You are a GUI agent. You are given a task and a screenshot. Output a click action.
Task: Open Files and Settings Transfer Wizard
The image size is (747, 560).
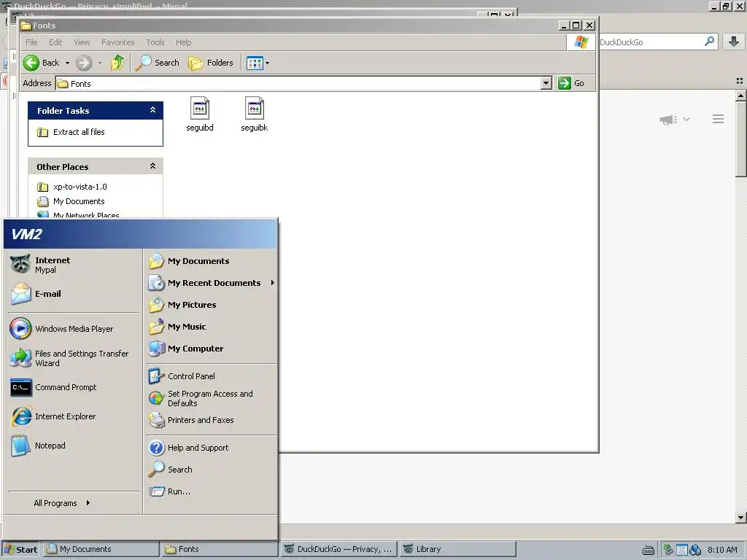point(74,358)
